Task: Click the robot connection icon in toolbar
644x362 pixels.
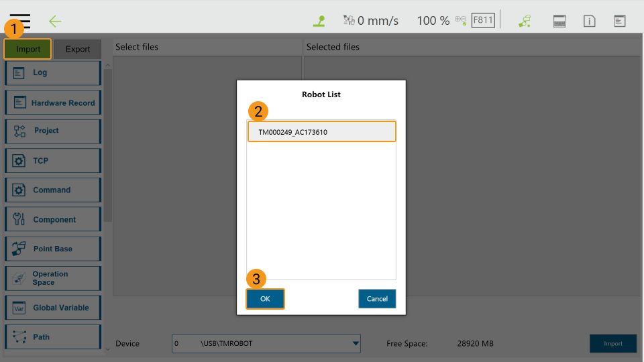Action: [x=525, y=21]
